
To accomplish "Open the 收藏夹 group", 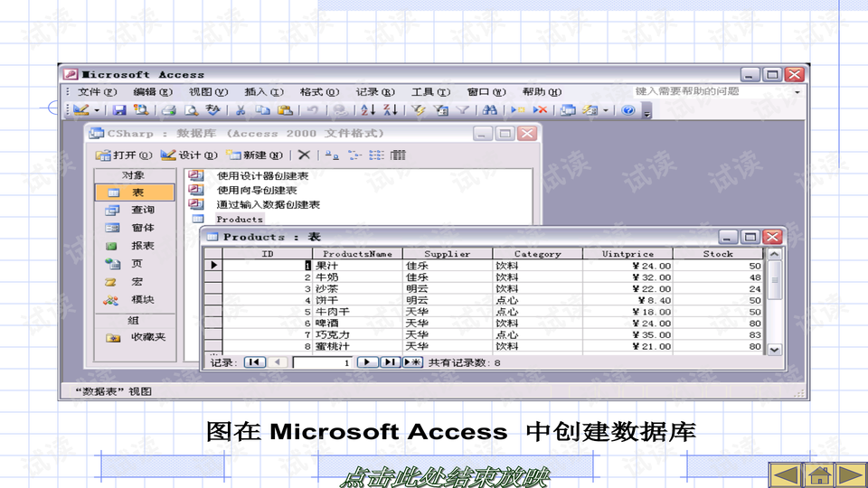I will pos(135,337).
